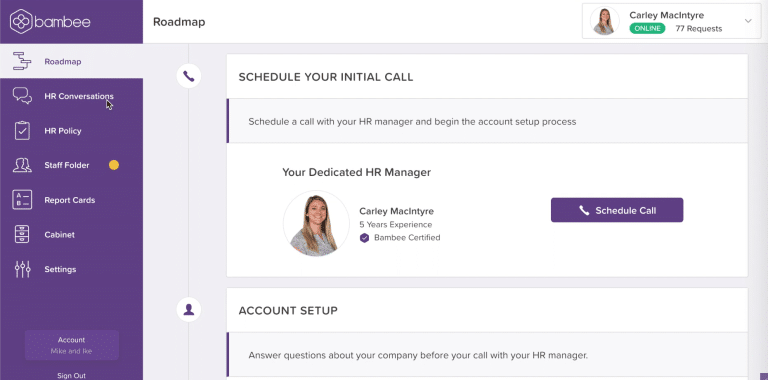The height and width of the screenshot is (380, 768).
Task: Select the Cabinet drawer icon
Action: click(x=22, y=235)
